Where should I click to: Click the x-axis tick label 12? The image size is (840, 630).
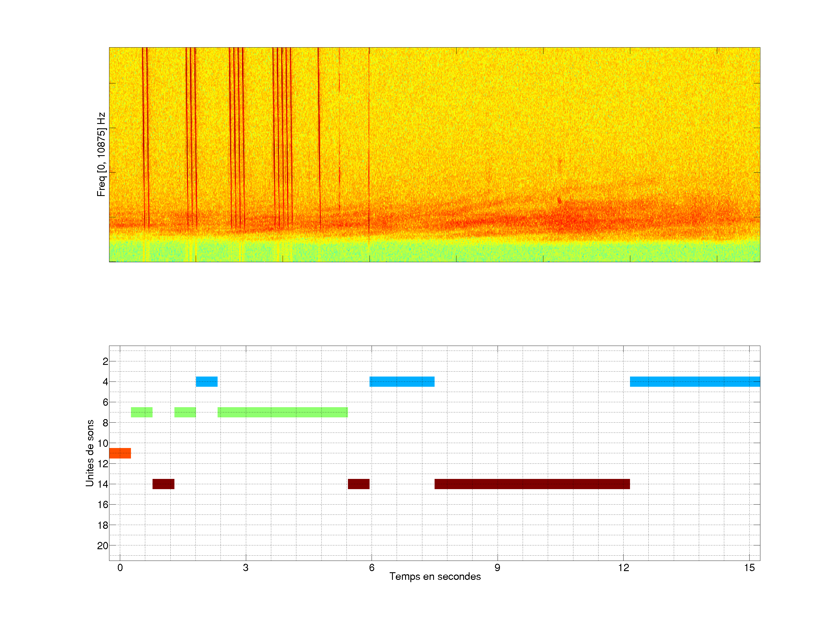point(623,568)
